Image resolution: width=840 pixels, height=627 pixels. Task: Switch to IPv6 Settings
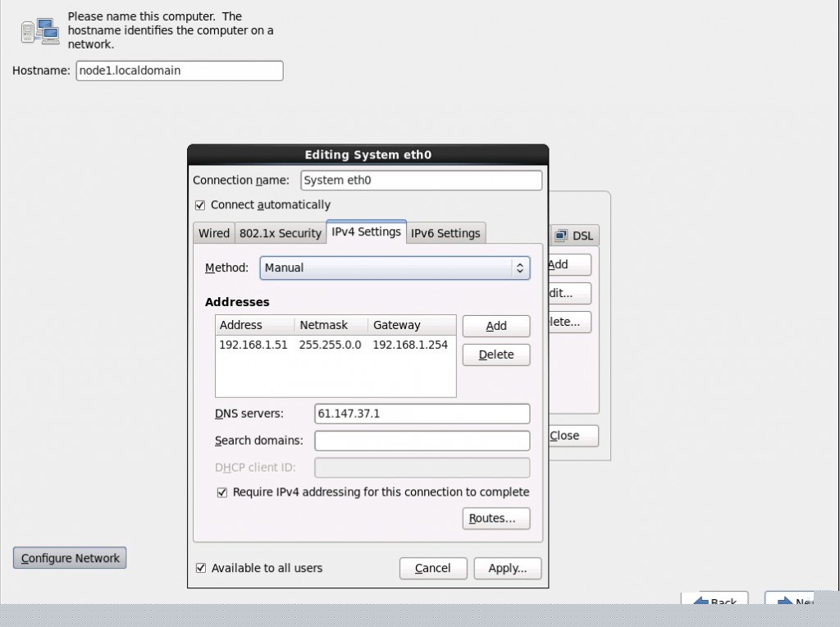pos(445,233)
